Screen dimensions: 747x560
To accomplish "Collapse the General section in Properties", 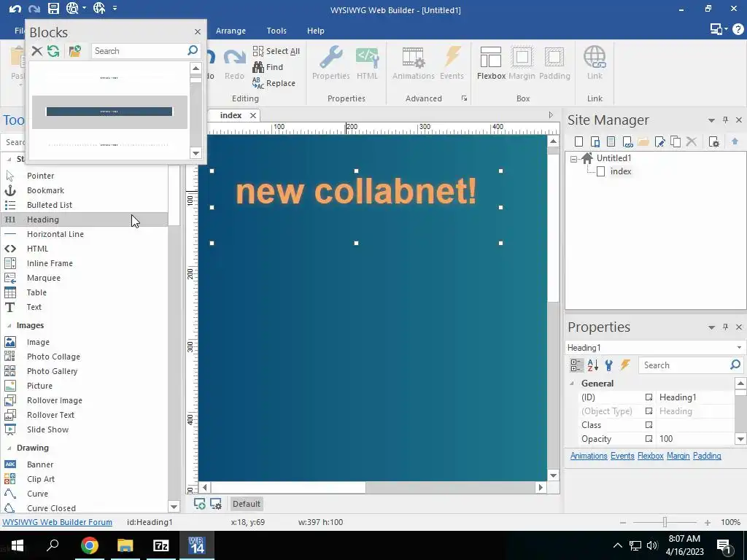I will click(x=572, y=384).
